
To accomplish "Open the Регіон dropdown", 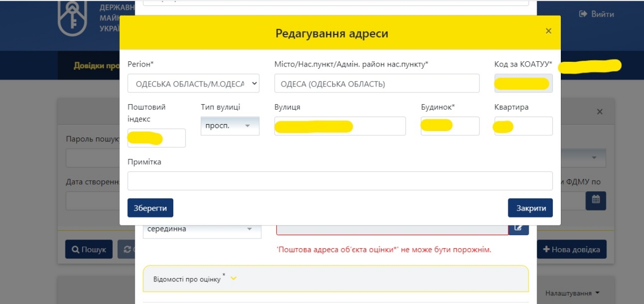I will [x=193, y=84].
